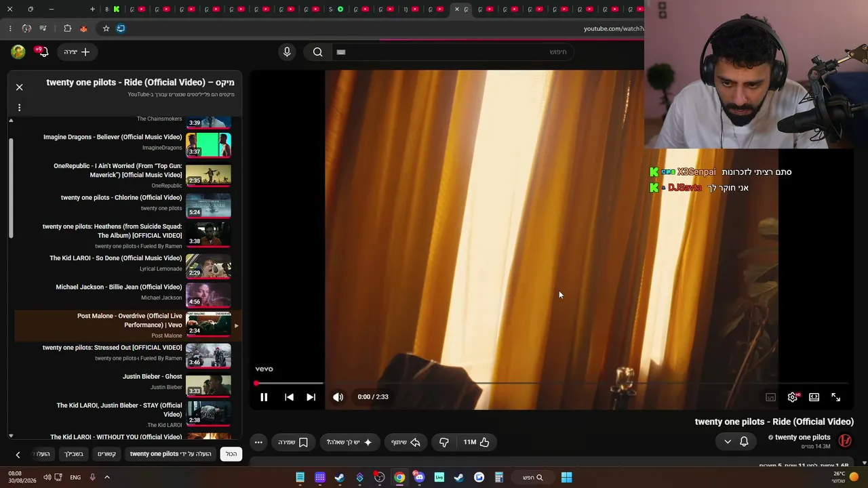Open the Create button
Image resolution: width=868 pixels, height=488 pixels.
[x=77, y=52]
